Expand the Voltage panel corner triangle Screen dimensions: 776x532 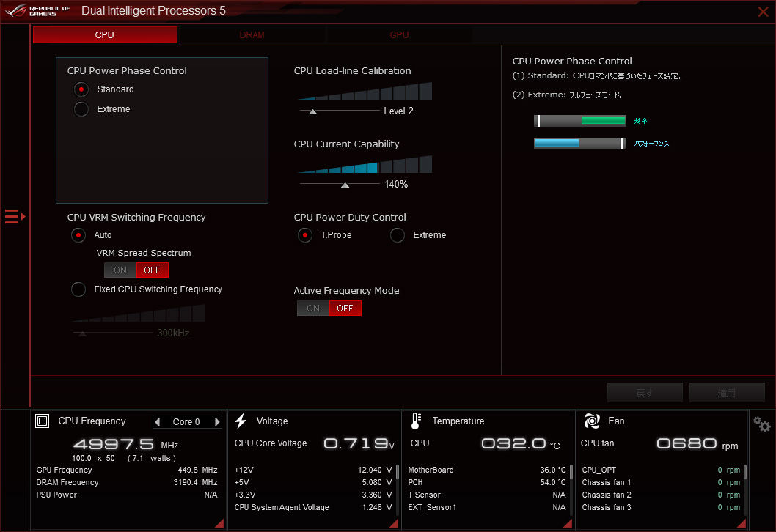[x=394, y=523]
